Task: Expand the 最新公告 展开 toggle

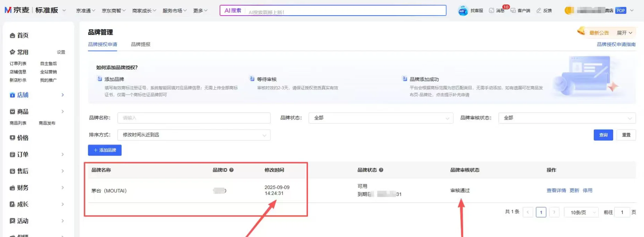Action: (624, 33)
